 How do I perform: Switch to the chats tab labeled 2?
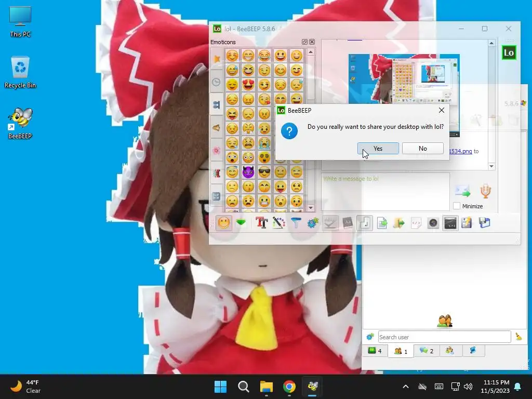(x=427, y=351)
